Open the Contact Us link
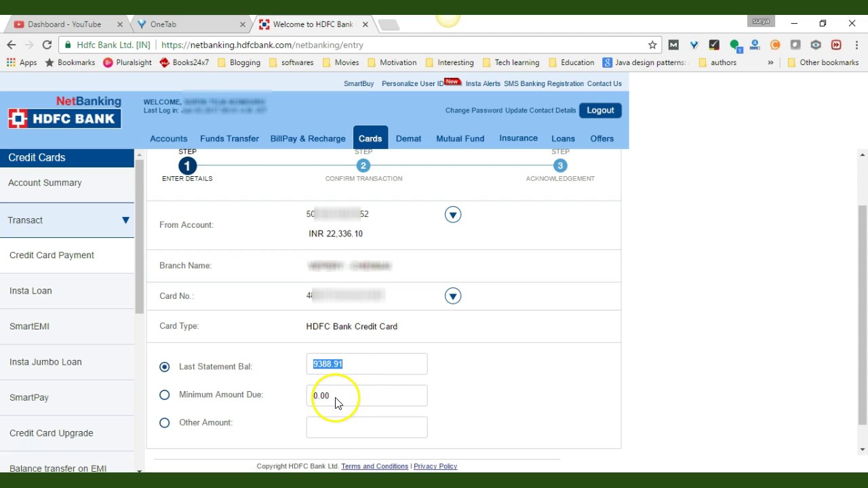868x488 pixels. [604, 83]
